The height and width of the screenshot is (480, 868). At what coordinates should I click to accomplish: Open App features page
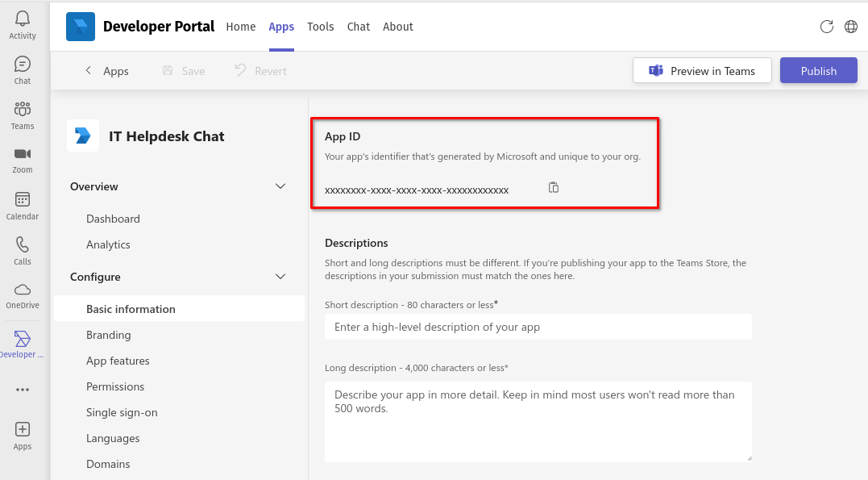pos(118,361)
